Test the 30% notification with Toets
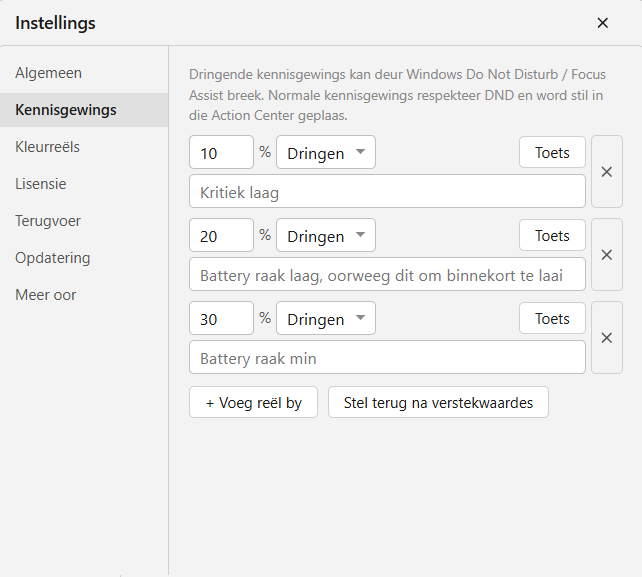The width and height of the screenshot is (642, 577). pyautogui.click(x=552, y=318)
